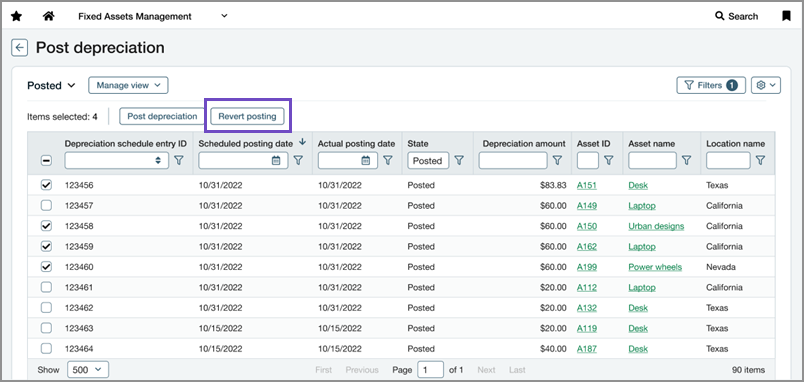804x382 pixels.
Task: Click the filter icon for Location name
Action: pos(760,160)
